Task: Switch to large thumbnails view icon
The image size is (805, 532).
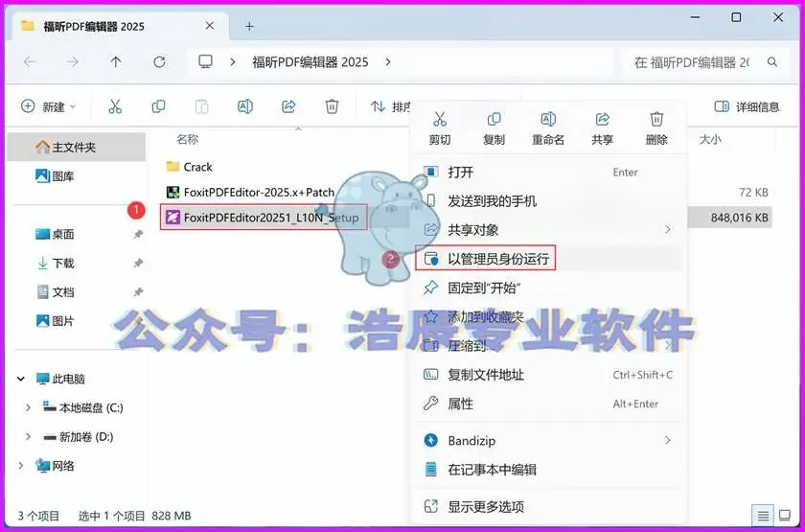Action: tap(785, 515)
